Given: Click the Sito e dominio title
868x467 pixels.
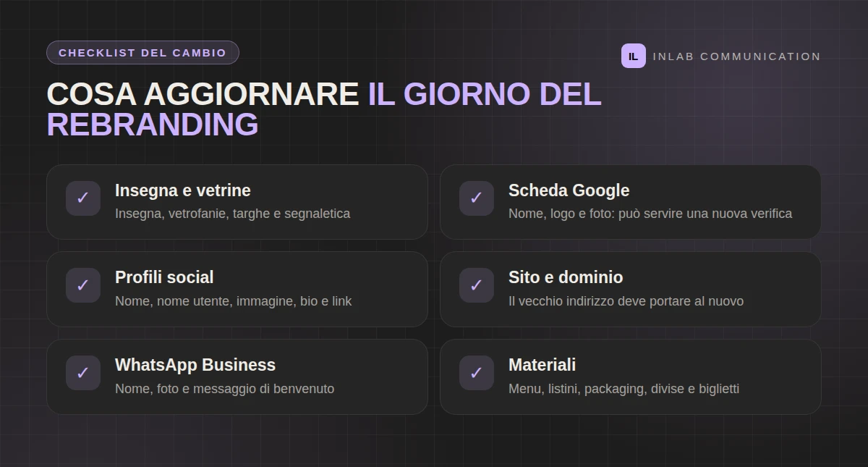Looking at the screenshot, I should pyautogui.click(x=566, y=277).
